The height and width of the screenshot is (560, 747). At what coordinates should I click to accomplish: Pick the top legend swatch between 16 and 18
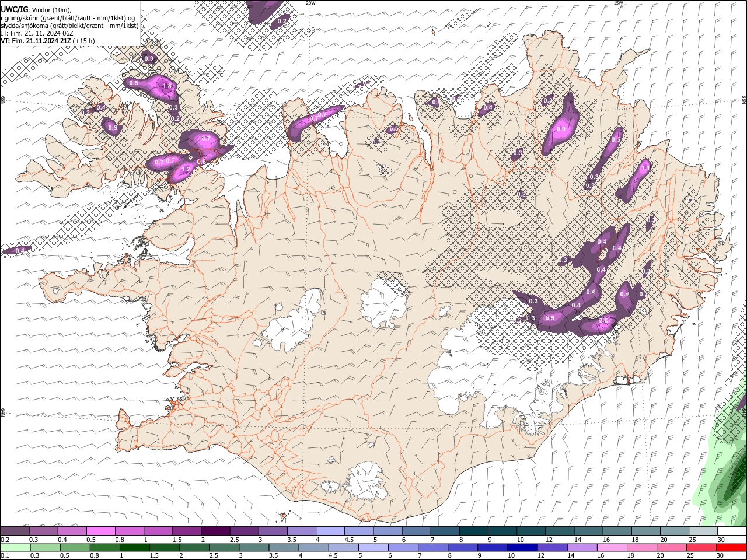point(617,531)
